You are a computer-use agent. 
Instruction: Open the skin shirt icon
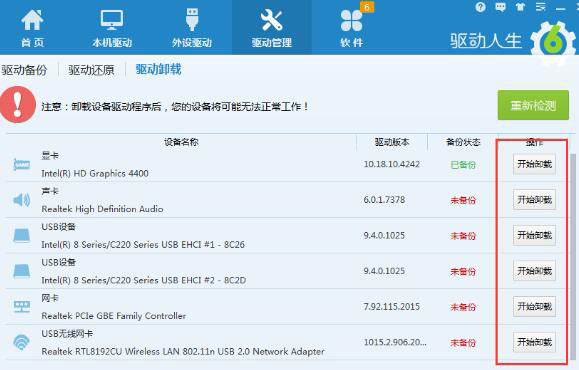click(x=520, y=7)
